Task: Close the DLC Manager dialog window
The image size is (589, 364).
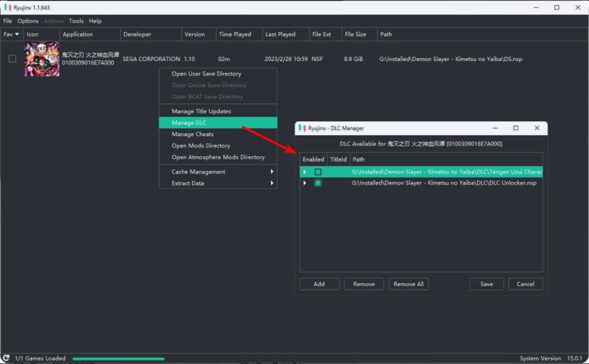Action: point(537,128)
